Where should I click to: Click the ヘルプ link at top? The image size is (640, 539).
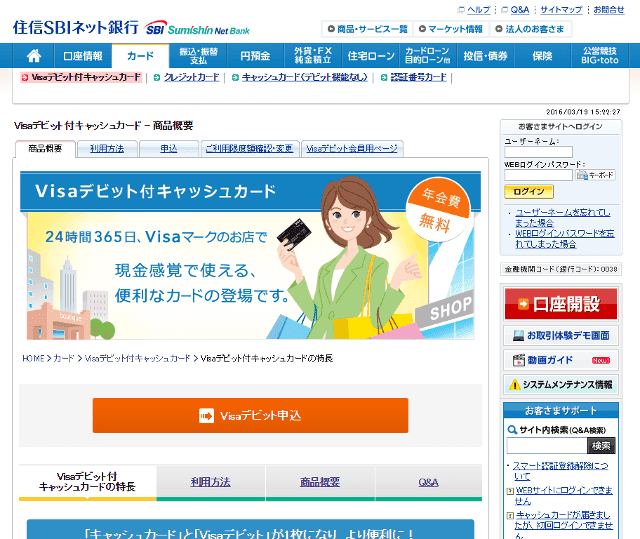(478, 10)
